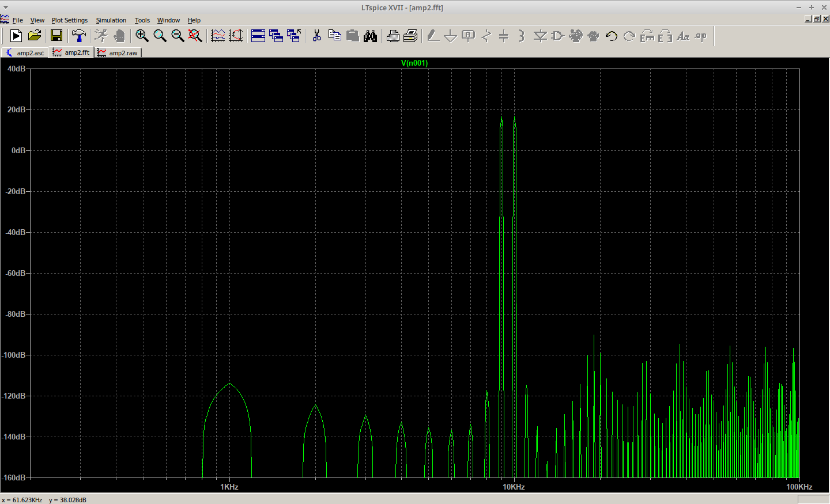Place a ground symbol
830x504 pixels.
coord(451,36)
